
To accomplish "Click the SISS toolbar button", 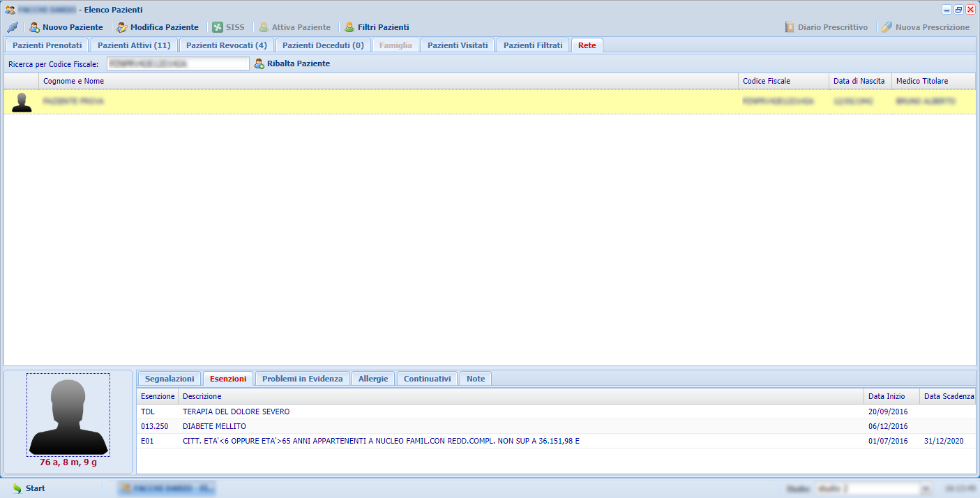I will tap(229, 27).
